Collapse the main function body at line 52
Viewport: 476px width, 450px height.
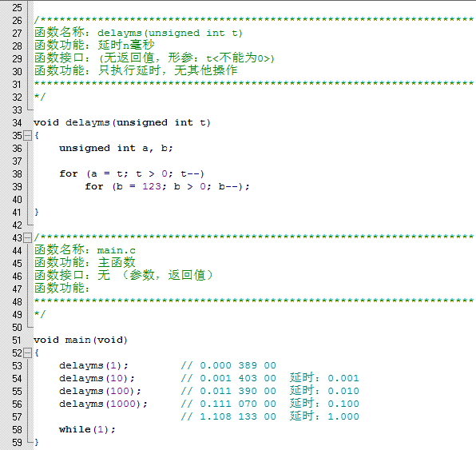[28, 353]
